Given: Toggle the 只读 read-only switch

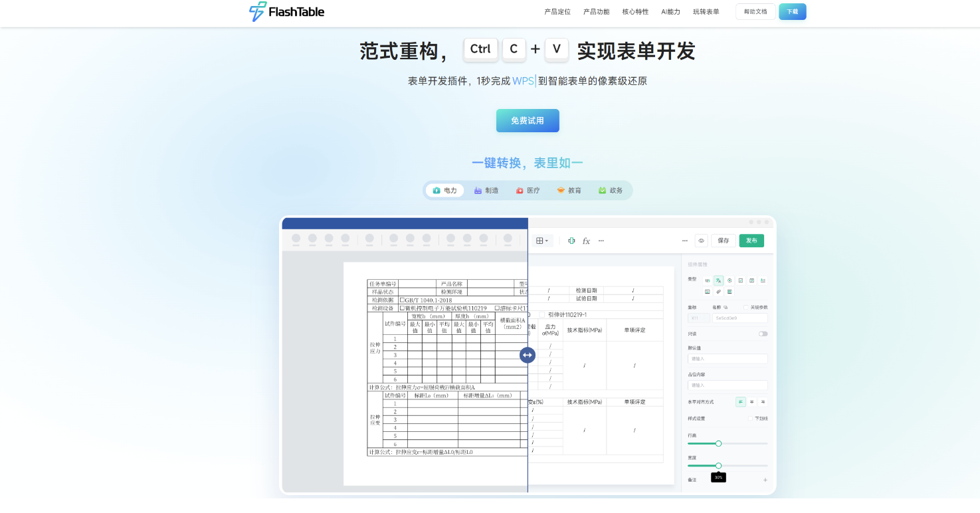Looking at the screenshot, I should pos(763,334).
